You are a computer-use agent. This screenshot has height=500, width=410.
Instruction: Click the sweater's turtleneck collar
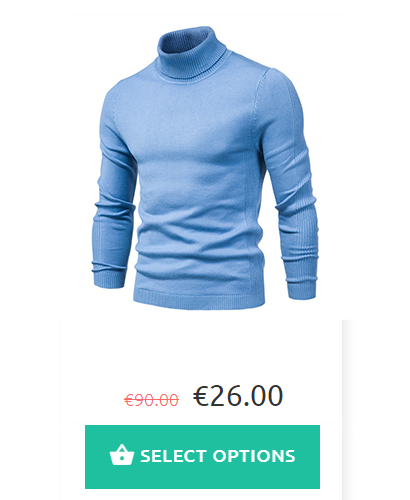coord(192,53)
